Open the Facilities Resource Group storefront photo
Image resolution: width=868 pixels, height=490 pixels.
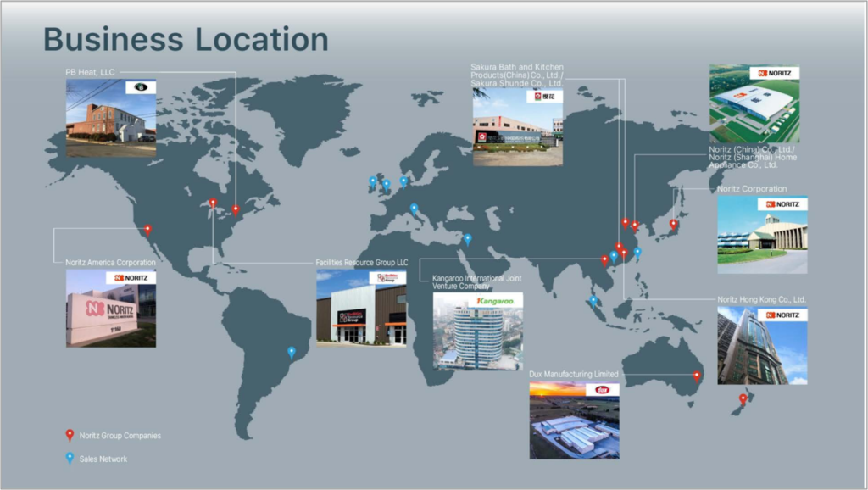(x=361, y=309)
